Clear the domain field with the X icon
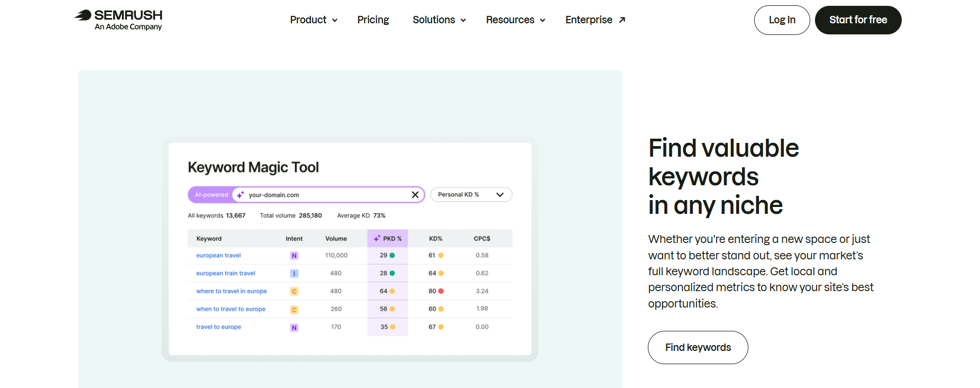 click(415, 195)
